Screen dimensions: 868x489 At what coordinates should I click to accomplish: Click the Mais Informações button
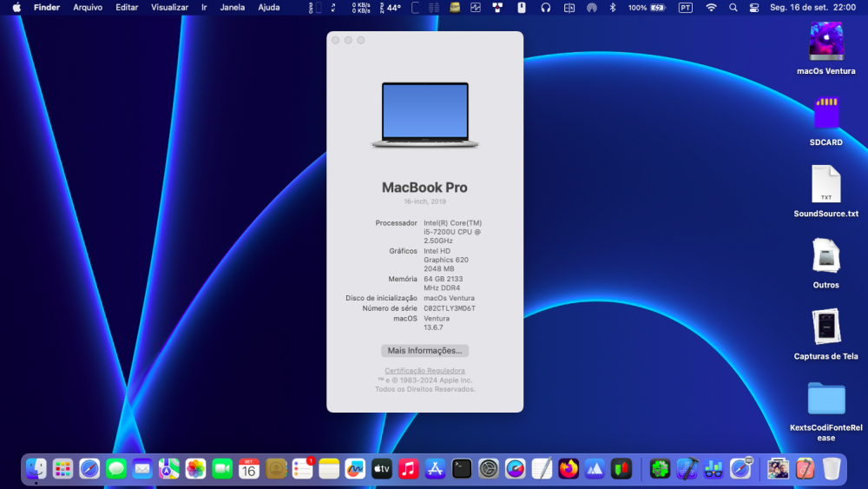click(x=424, y=351)
